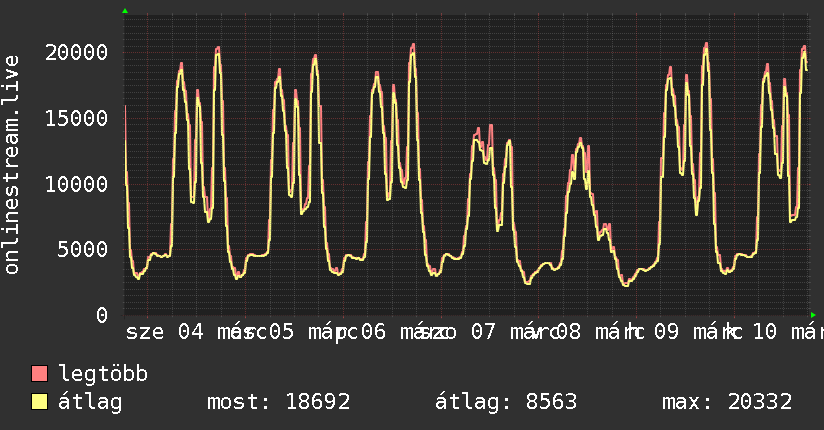
Task: Select the sze 04 date marker
Action: [163, 332]
